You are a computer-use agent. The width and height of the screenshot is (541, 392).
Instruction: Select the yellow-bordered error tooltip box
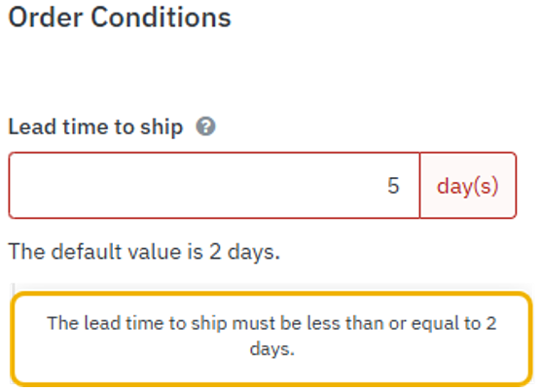click(x=271, y=339)
